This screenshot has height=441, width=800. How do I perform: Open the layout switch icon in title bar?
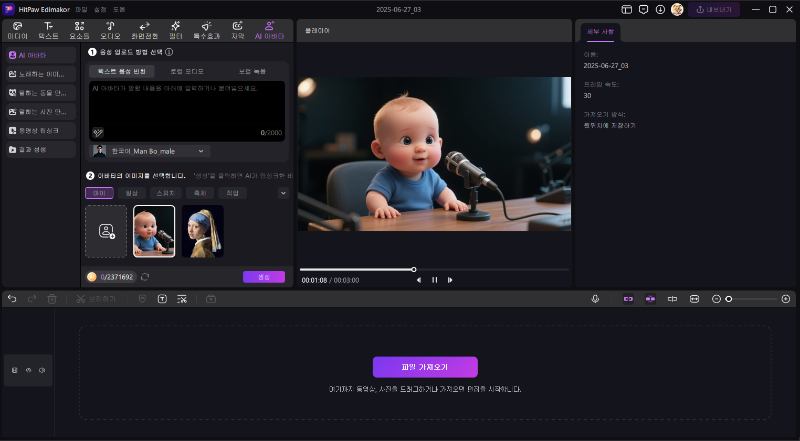tap(626, 9)
